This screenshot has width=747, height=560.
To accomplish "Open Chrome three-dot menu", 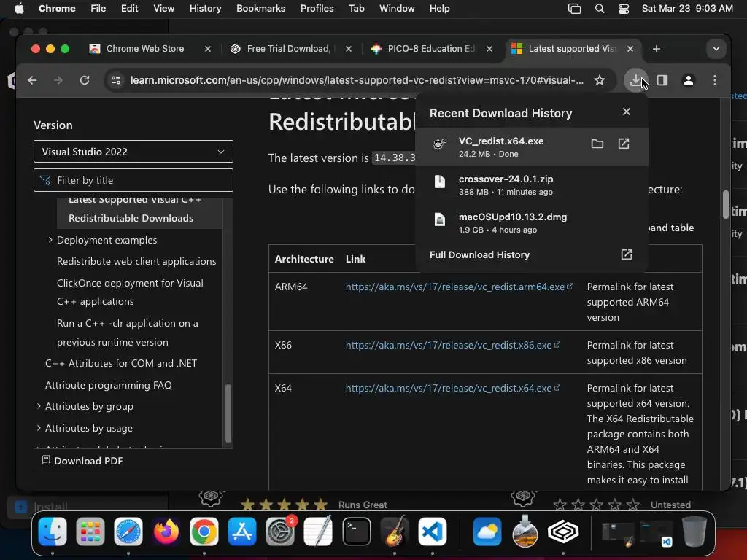I will (715, 80).
